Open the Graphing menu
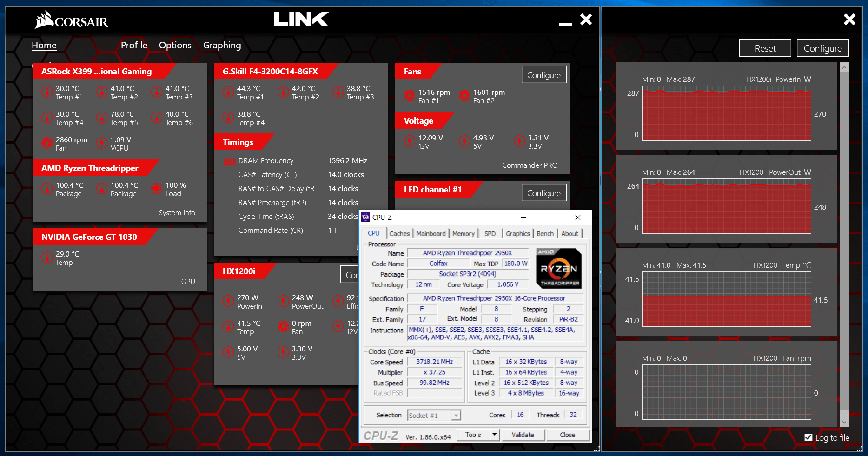The height and width of the screenshot is (456, 868). (222, 46)
